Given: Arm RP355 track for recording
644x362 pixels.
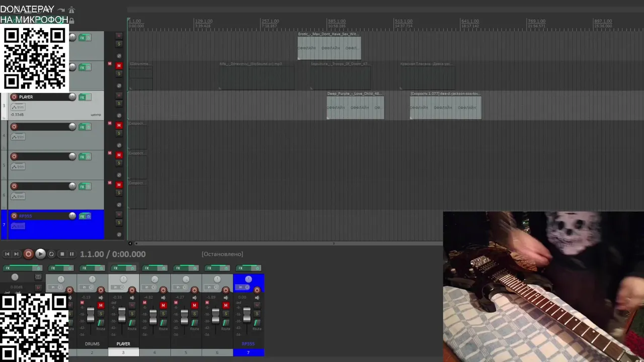Looking at the screenshot, I should [x=14, y=216].
